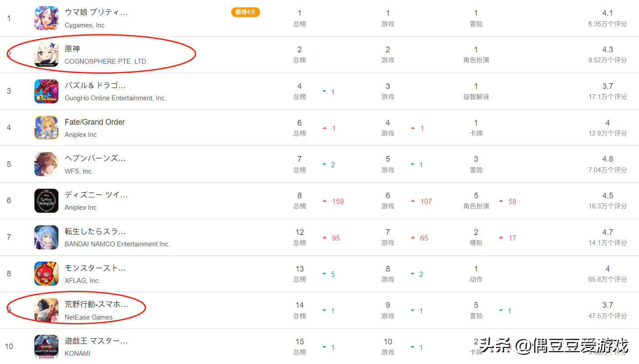Viewport: 639px width, 364px height.
Task: Open the ウマ娘 プリティ title link
Action: coord(96,12)
